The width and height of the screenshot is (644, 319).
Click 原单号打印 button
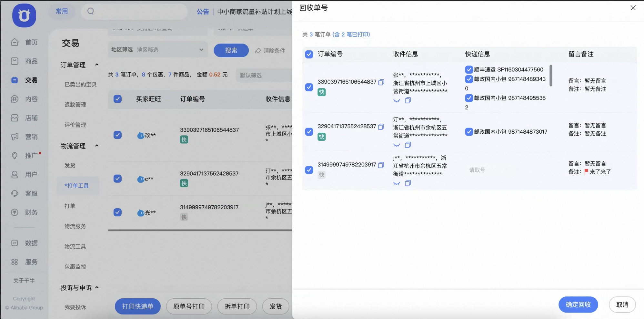pyautogui.click(x=189, y=306)
